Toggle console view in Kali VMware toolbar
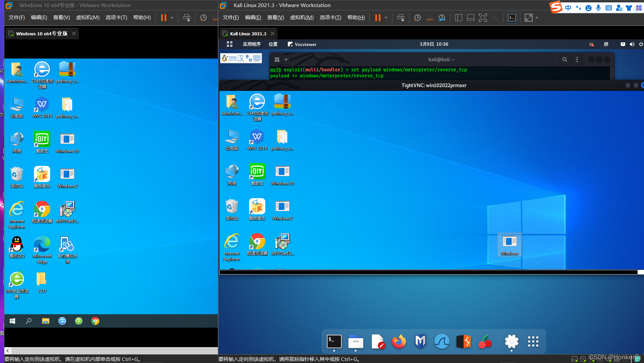 point(512,18)
